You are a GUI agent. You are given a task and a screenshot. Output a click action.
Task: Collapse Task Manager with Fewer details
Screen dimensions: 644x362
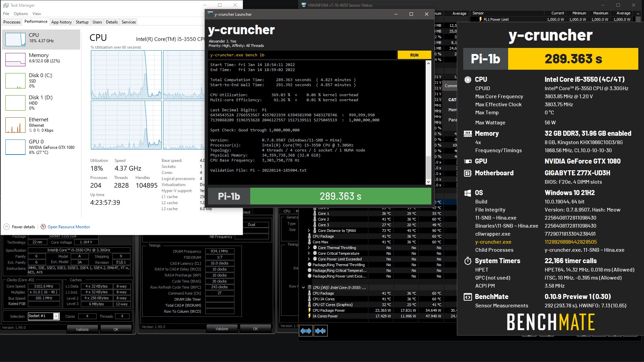click(19, 227)
